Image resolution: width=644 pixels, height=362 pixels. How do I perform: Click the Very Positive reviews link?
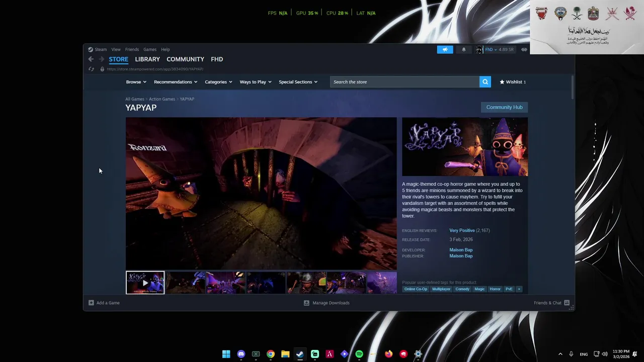[x=462, y=230]
